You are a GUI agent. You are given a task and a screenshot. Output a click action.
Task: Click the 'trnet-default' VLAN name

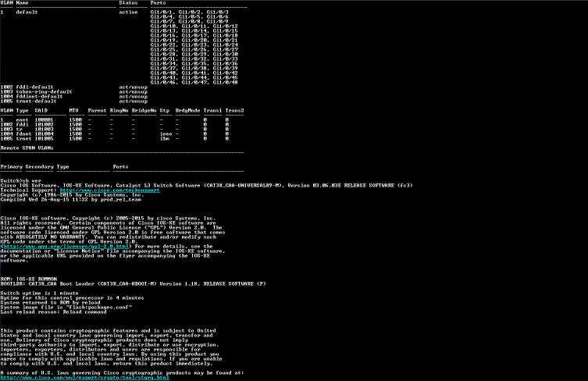tap(37, 101)
